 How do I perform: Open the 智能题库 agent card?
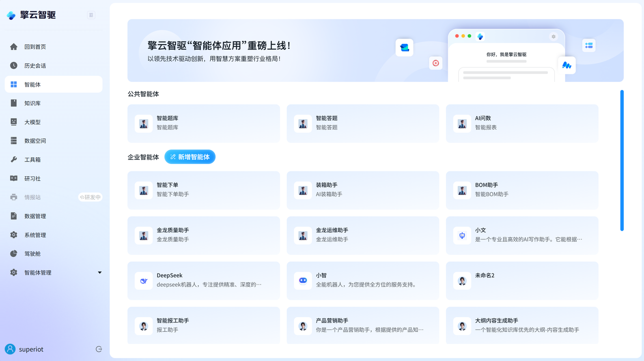tap(203, 123)
